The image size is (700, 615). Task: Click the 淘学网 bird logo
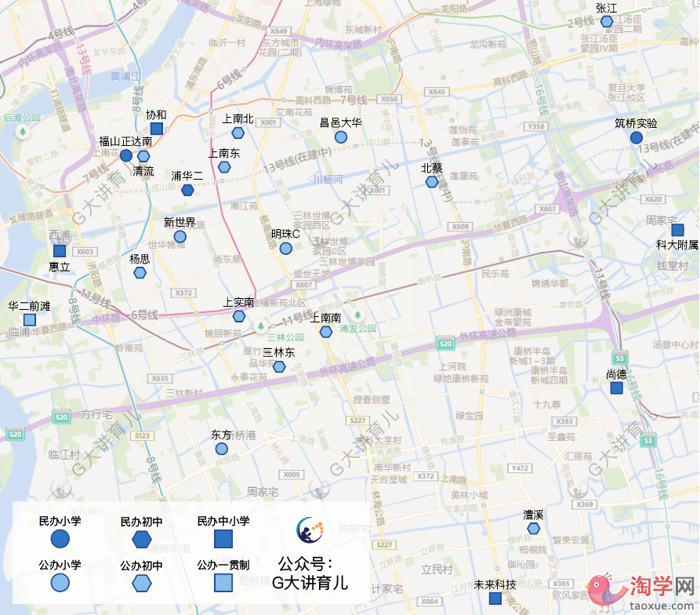click(605, 591)
